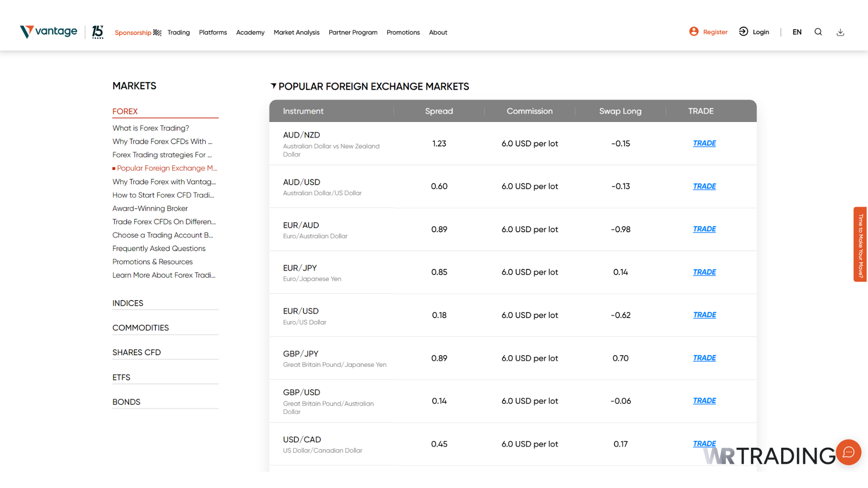Image resolution: width=868 pixels, height=488 pixels.
Task: Click TRADE link for EUR/AUD
Action: click(x=704, y=229)
